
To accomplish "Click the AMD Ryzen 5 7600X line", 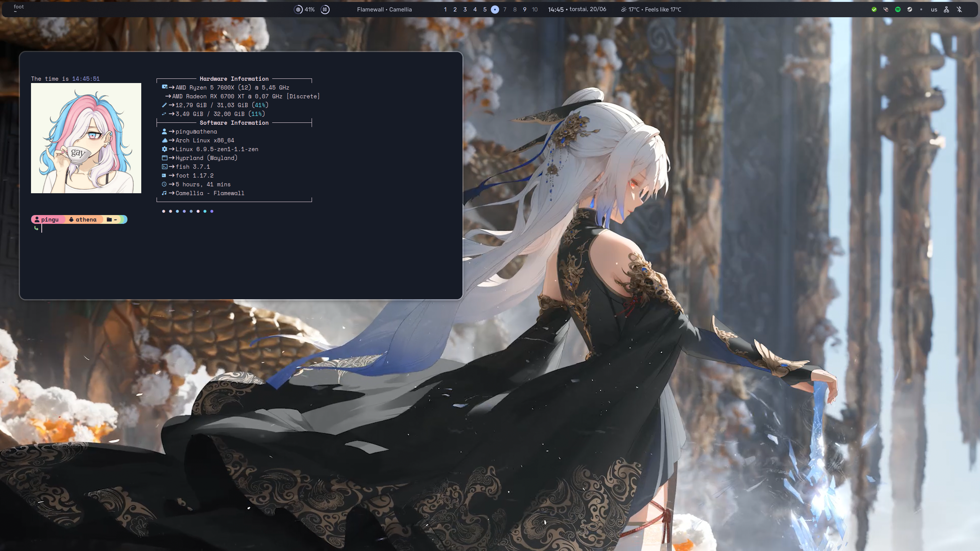I will (232, 88).
